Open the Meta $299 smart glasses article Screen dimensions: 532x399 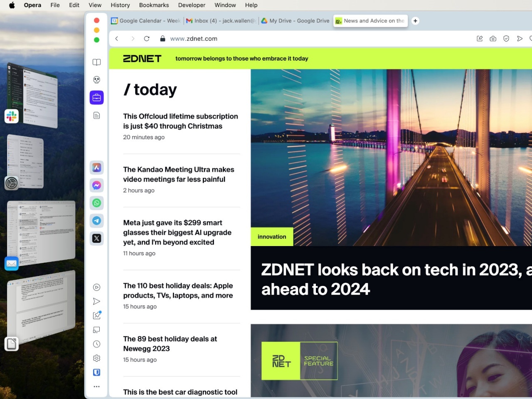(177, 232)
